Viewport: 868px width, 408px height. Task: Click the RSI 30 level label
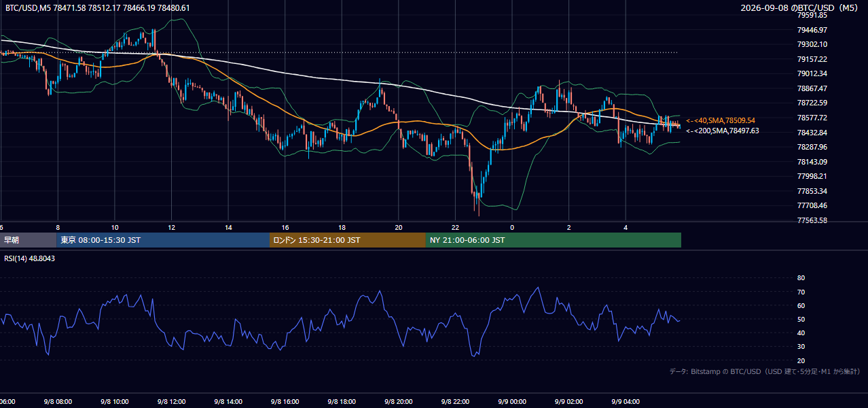(x=801, y=346)
